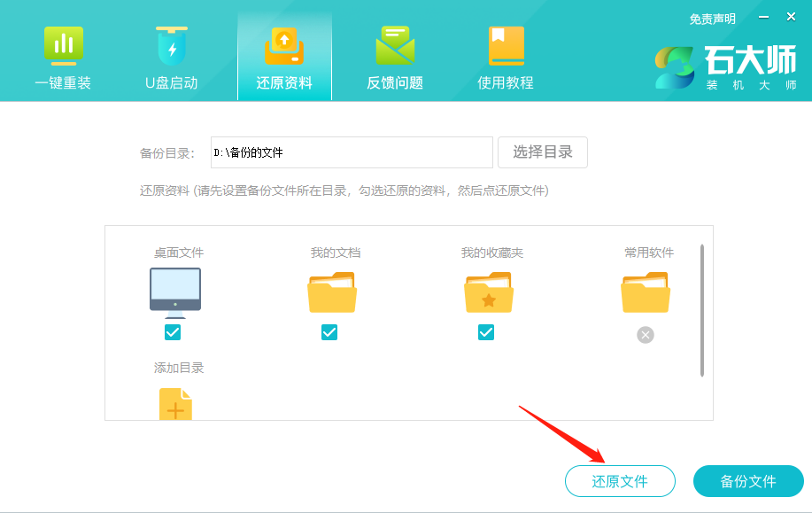Click the 我的收藏夹 star folder icon

[x=489, y=292]
